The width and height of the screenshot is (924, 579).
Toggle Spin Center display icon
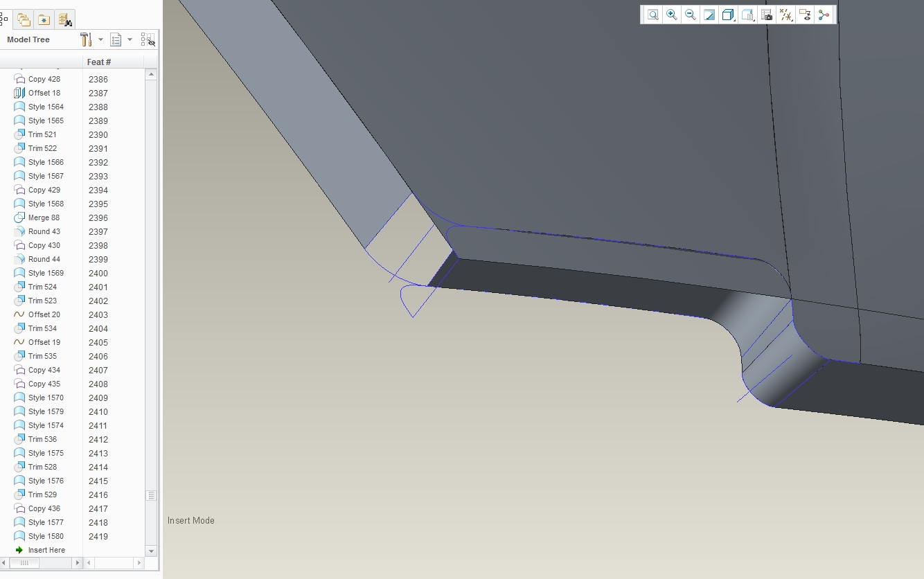coord(824,15)
